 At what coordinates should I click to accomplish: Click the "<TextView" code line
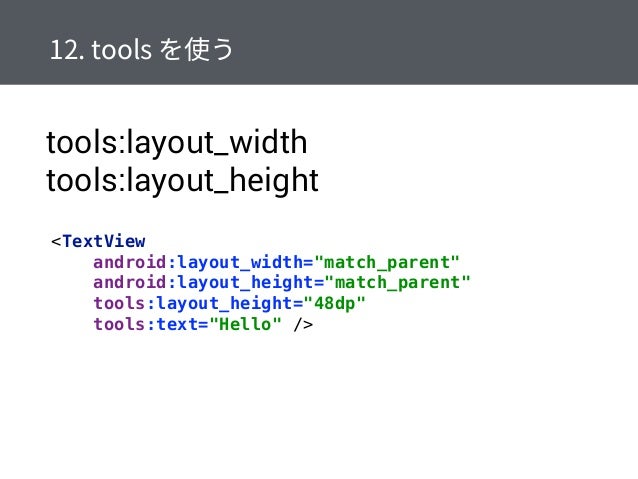[98, 241]
